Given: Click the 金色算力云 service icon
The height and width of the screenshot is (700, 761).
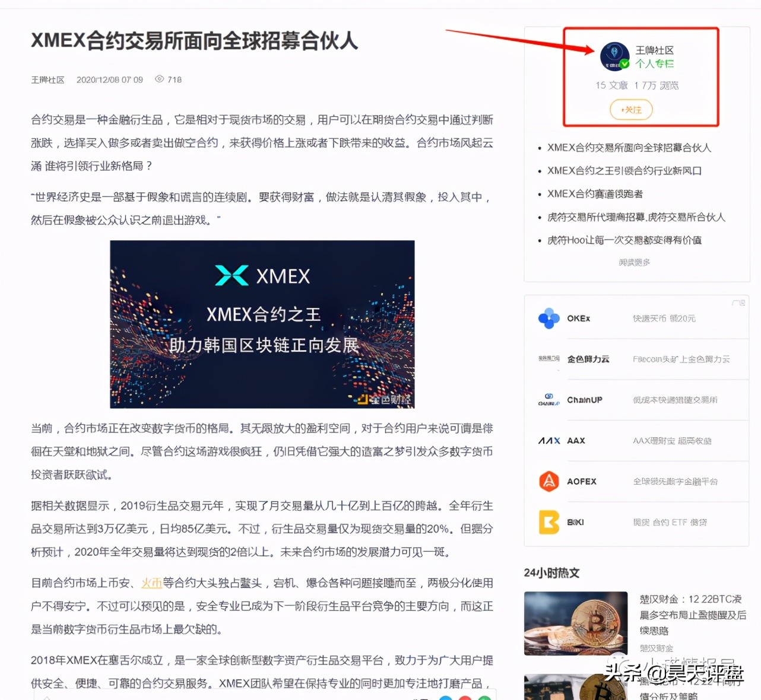Looking at the screenshot, I should pos(548,359).
